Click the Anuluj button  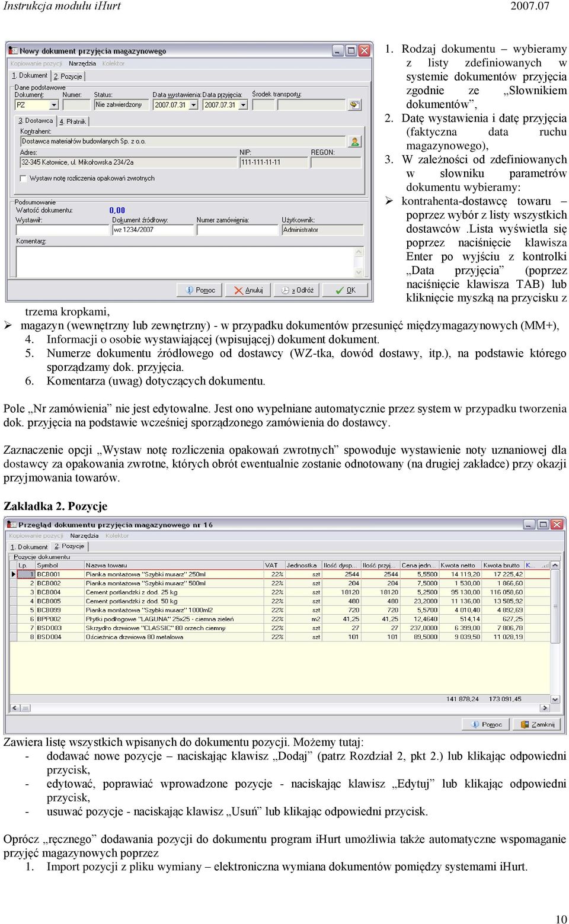(248, 290)
